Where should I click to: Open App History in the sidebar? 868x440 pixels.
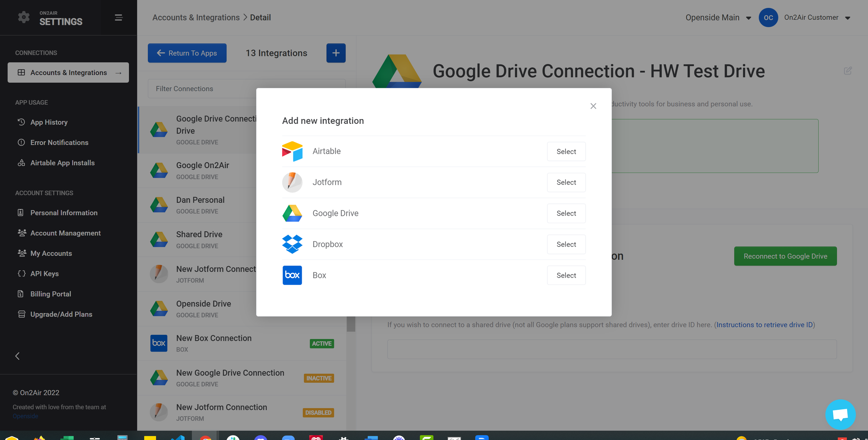[49, 122]
